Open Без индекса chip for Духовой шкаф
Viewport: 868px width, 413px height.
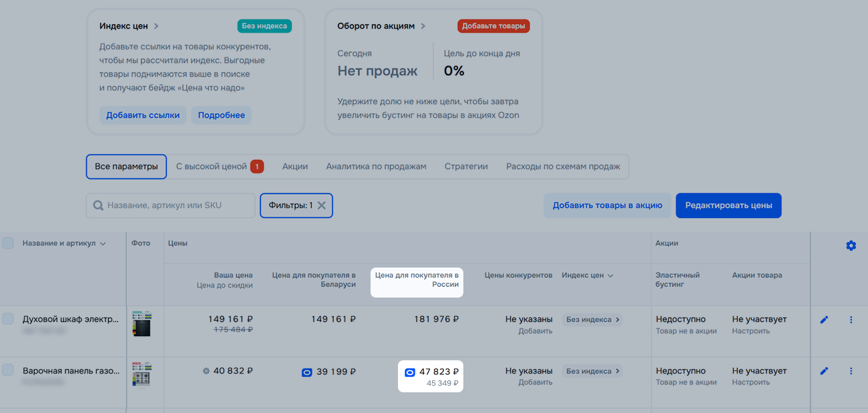(x=592, y=320)
